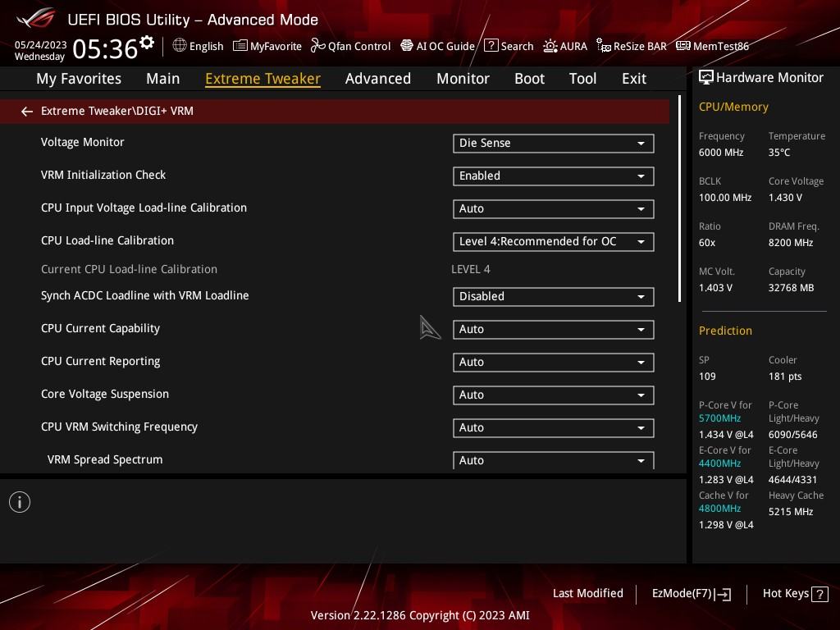Click the Current CPU Load-line Calibration label
Viewport: 840px width, 630px height.
[129, 269]
